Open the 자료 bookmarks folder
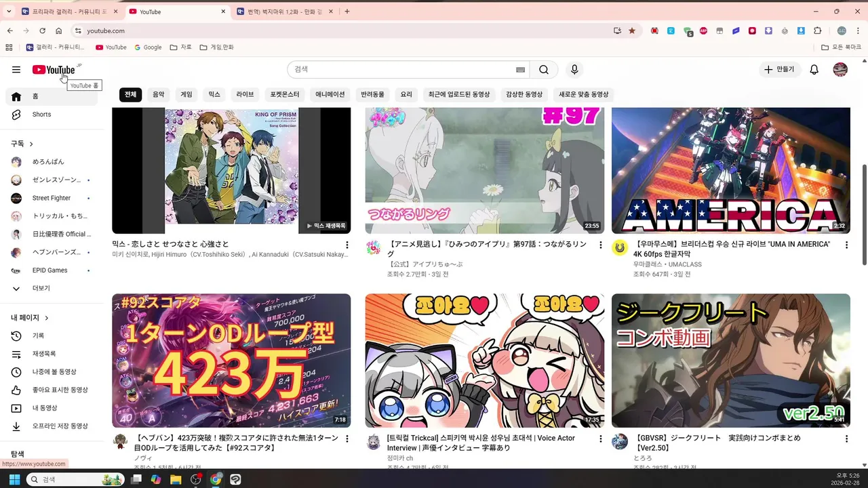This screenshot has width=868, height=488. point(181,47)
